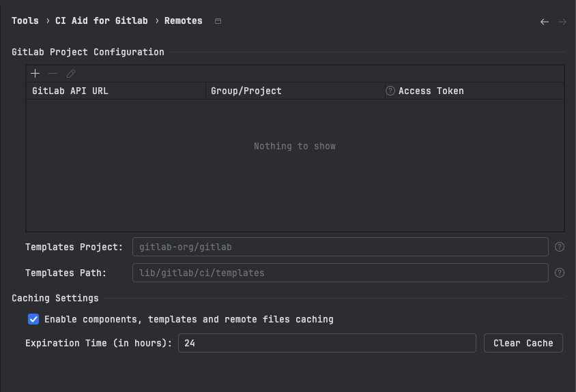Focus the Templates Path input field

point(340,273)
